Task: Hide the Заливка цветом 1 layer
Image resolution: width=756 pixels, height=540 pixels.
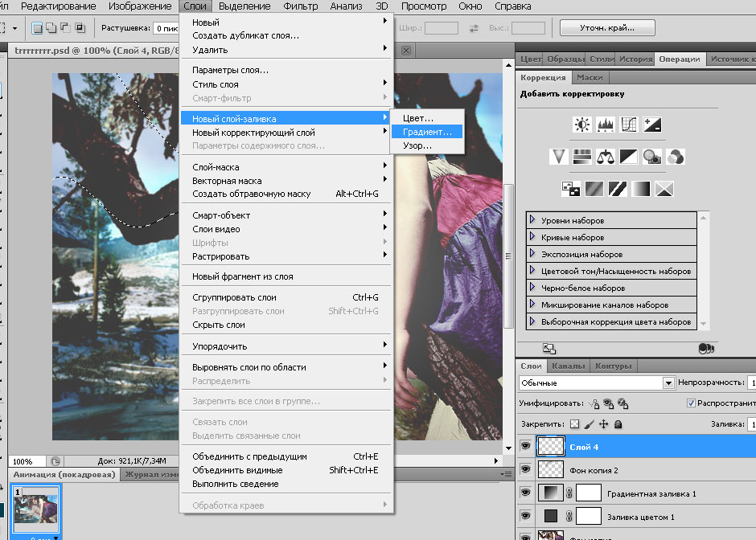Action: [525, 516]
